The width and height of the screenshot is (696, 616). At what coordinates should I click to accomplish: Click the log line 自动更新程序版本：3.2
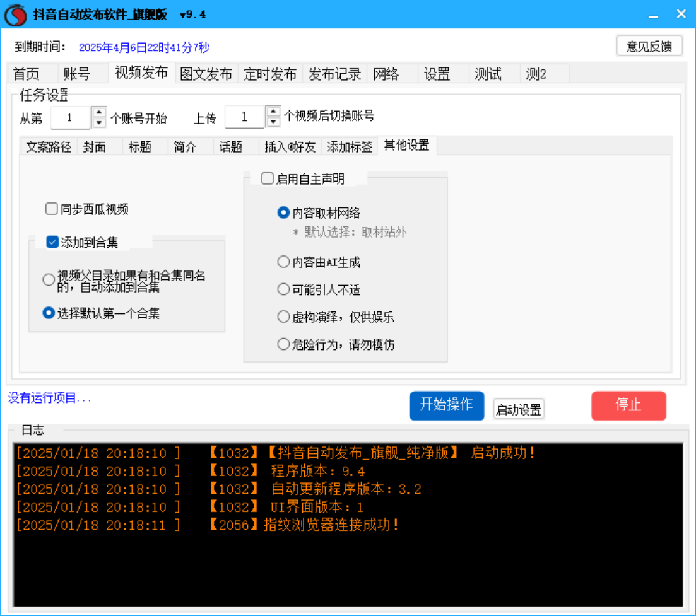[219, 489]
